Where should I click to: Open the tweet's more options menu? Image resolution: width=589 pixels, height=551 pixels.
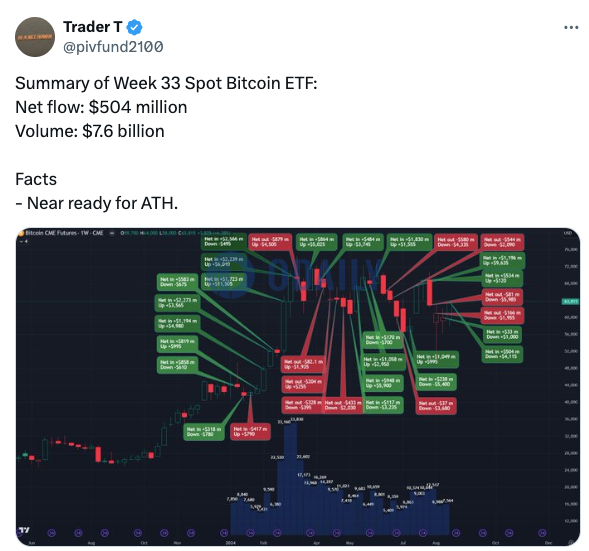(571, 27)
